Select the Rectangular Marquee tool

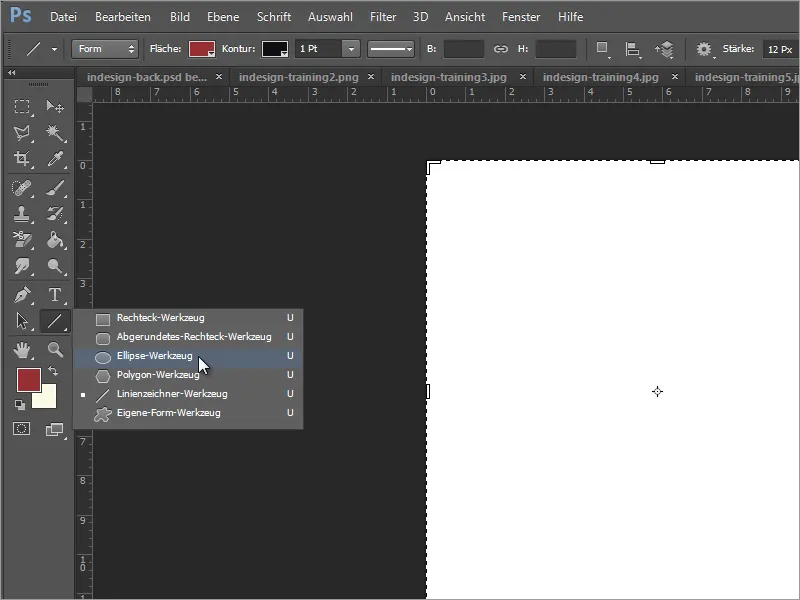point(21,107)
